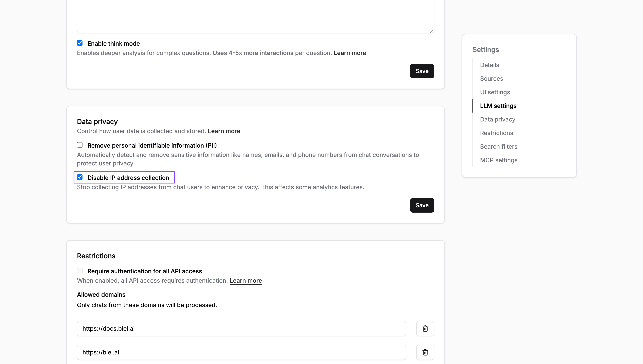Open the Restrictions settings page

[x=496, y=133]
